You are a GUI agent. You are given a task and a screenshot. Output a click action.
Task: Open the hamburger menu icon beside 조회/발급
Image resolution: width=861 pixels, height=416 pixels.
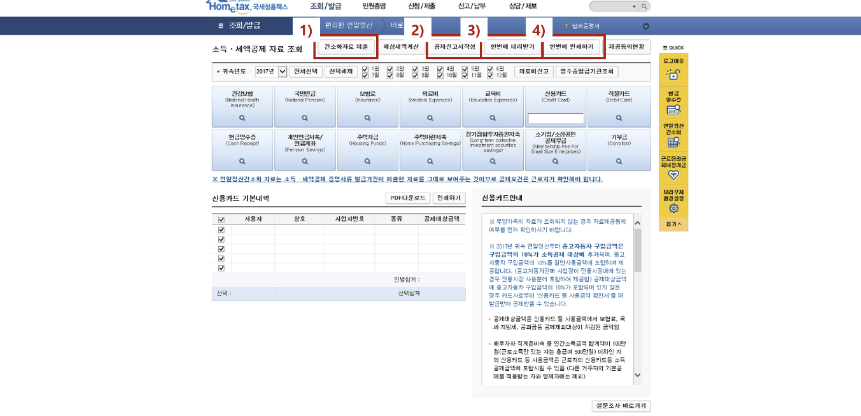click(221, 26)
